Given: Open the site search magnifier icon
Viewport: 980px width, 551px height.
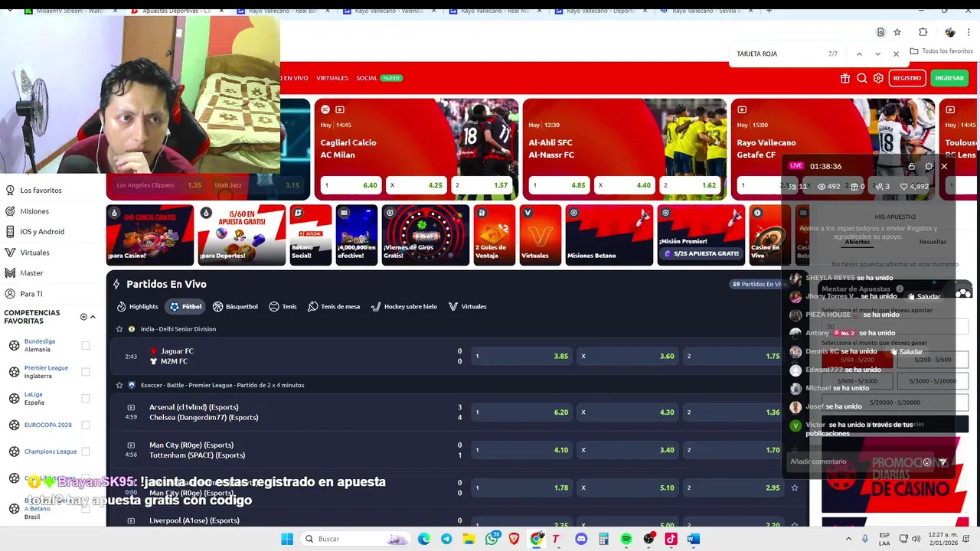Looking at the screenshot, I should coord(862,78).
